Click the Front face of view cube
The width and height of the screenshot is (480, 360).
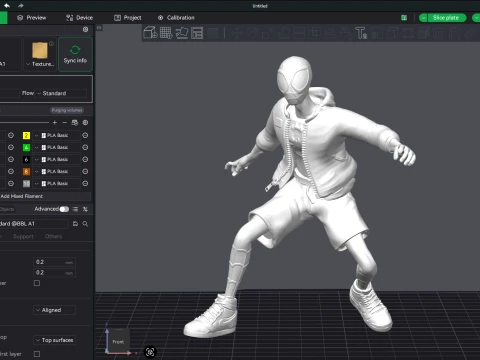(118, 341)
